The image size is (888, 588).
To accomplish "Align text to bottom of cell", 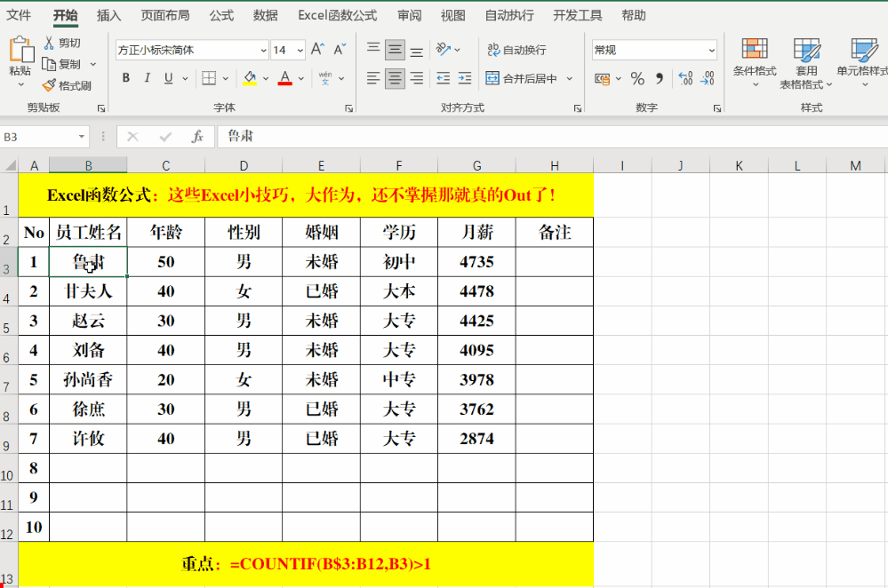I will [417, 51].
